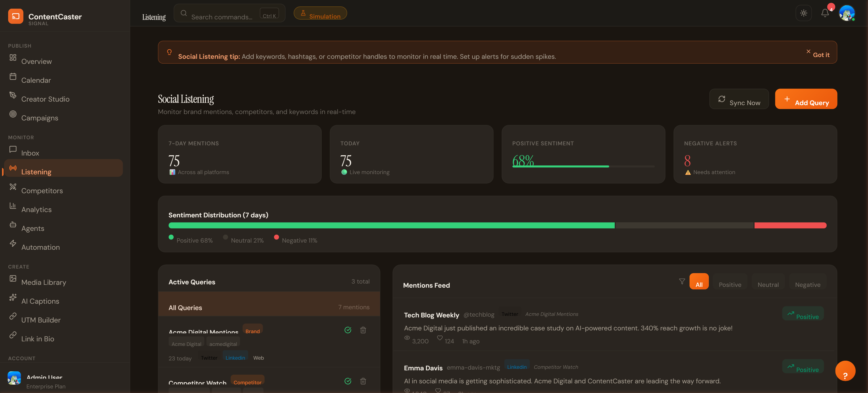Click the green positive segment of Sentiment Distribution
Screen dimensions: 868x393
point(392,225)
